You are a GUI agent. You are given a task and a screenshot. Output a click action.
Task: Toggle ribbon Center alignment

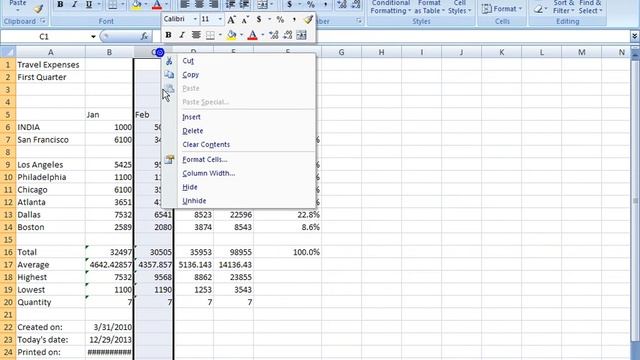[x=199, y=4]
